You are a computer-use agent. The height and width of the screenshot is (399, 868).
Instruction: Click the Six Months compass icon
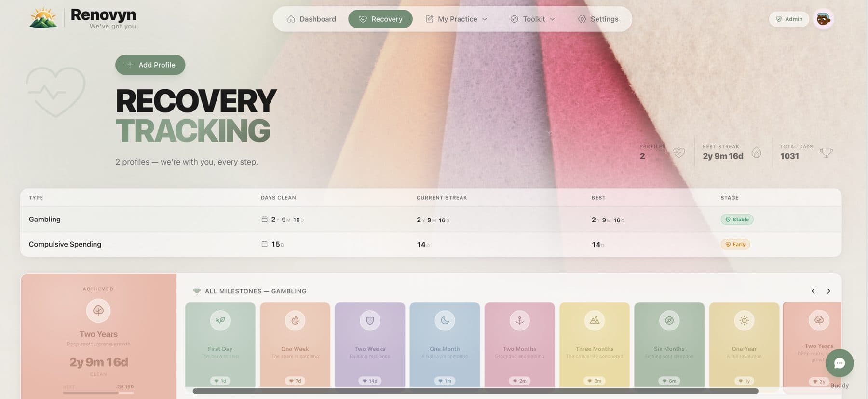[669, 320]
